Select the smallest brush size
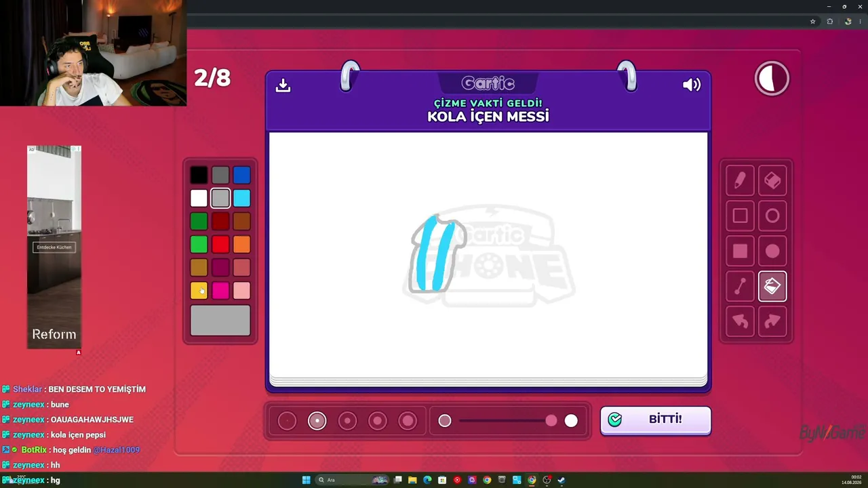868x488 pixels. tap(287, 421)
